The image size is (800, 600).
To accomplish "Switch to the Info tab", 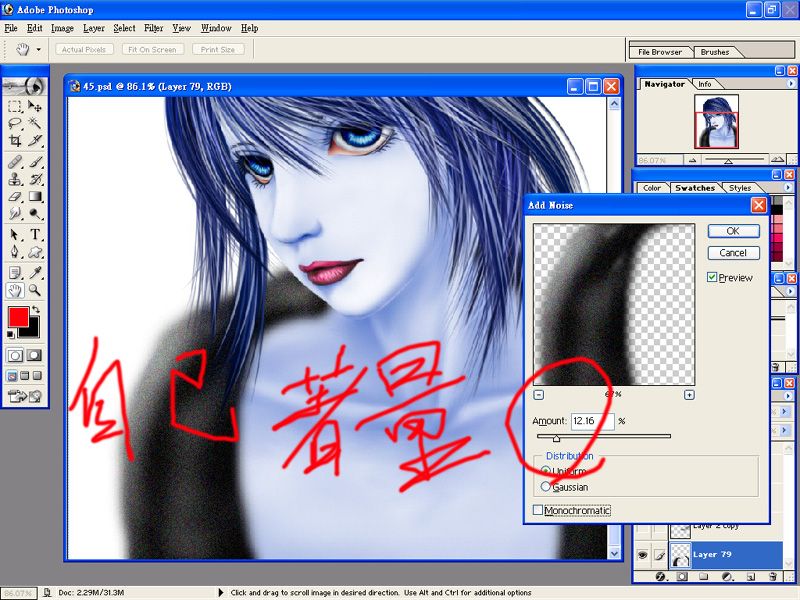I will click(x=705, y=84).
